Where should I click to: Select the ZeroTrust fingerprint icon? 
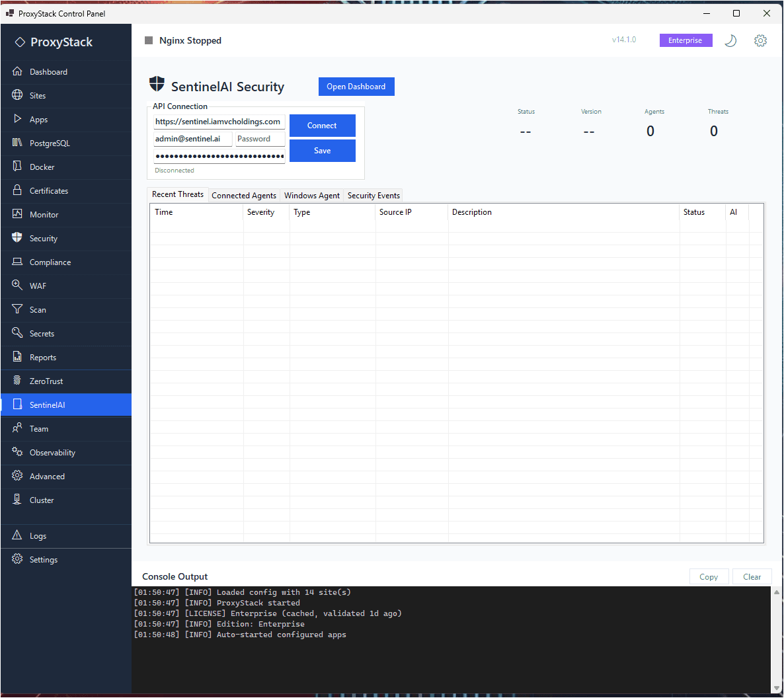(17, 381)
